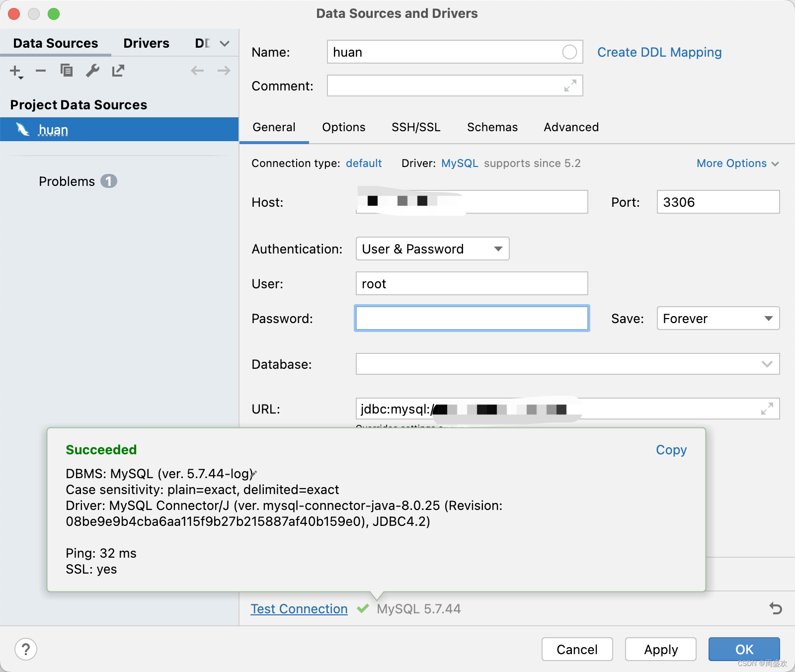
Task: Open driver properties with the wrench icon
Action: coord(92,71)
